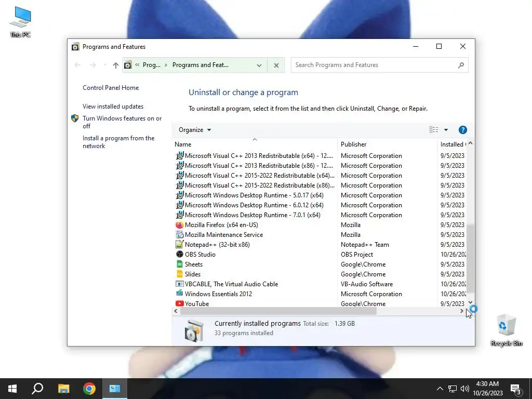Click the Notepad++ program icon
Viewport: 532px width, 399px height.
tap(179, 245)
